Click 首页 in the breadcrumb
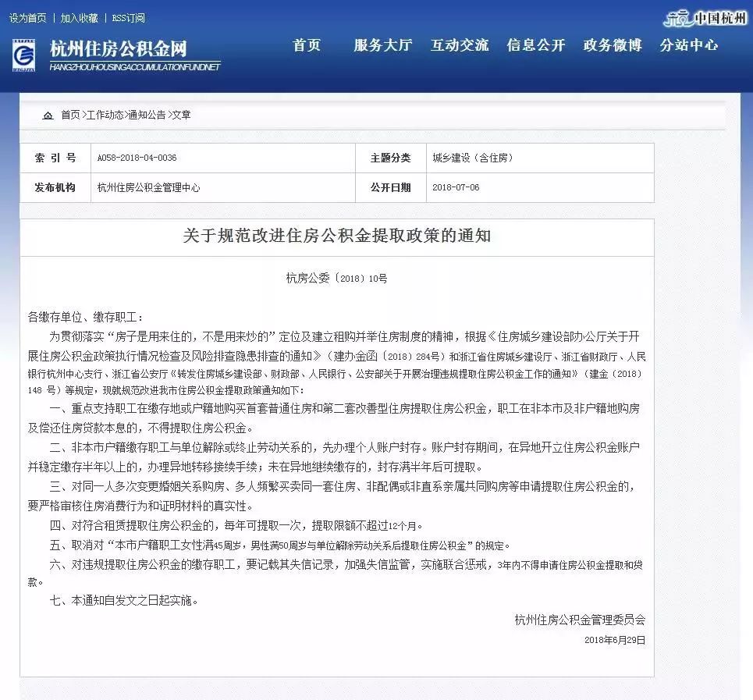The width and height of the screenshot is (753, 700). click(70, 115)
